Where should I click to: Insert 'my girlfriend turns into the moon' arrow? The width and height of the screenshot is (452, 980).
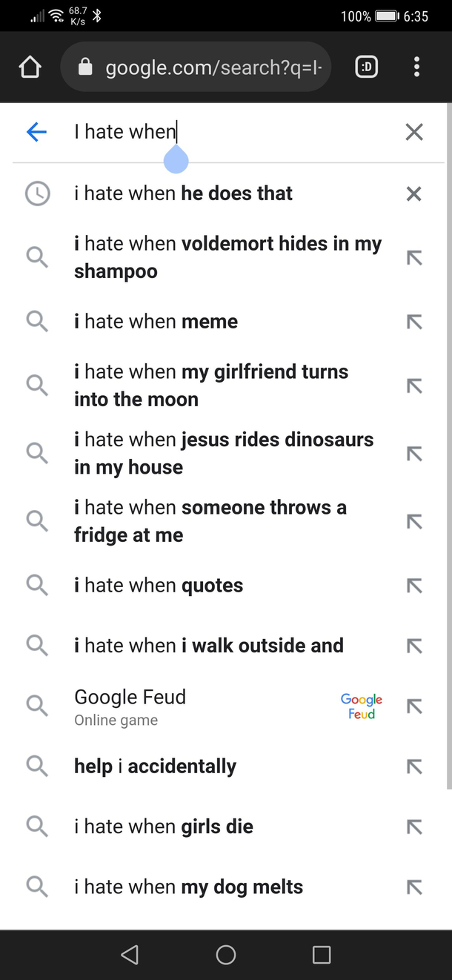tap(414, 385)
